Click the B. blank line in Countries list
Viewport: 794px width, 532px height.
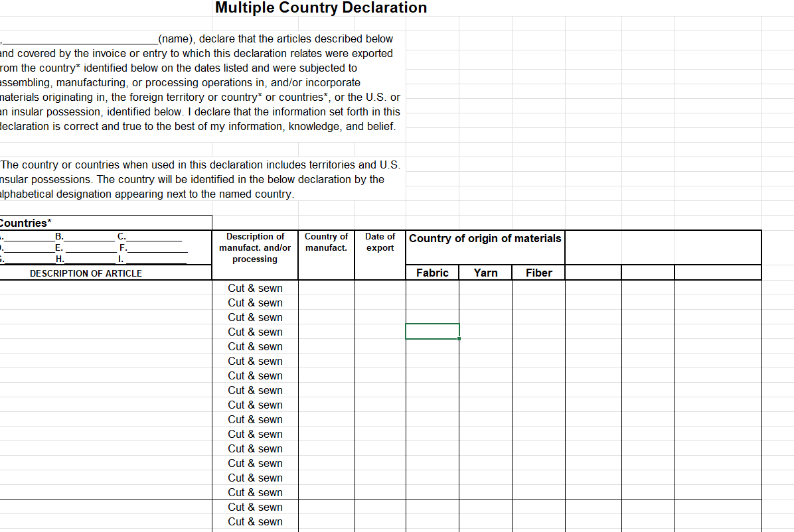point(85,236)
